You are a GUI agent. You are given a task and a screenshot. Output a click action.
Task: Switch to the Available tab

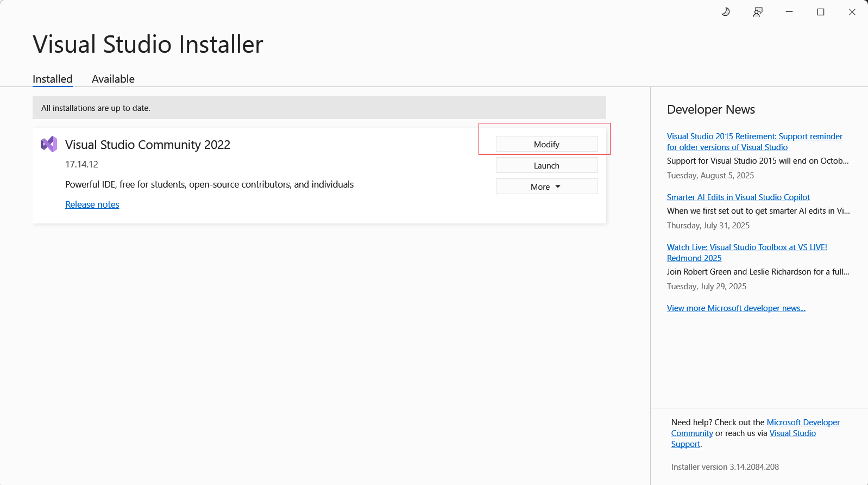(113, 79)
